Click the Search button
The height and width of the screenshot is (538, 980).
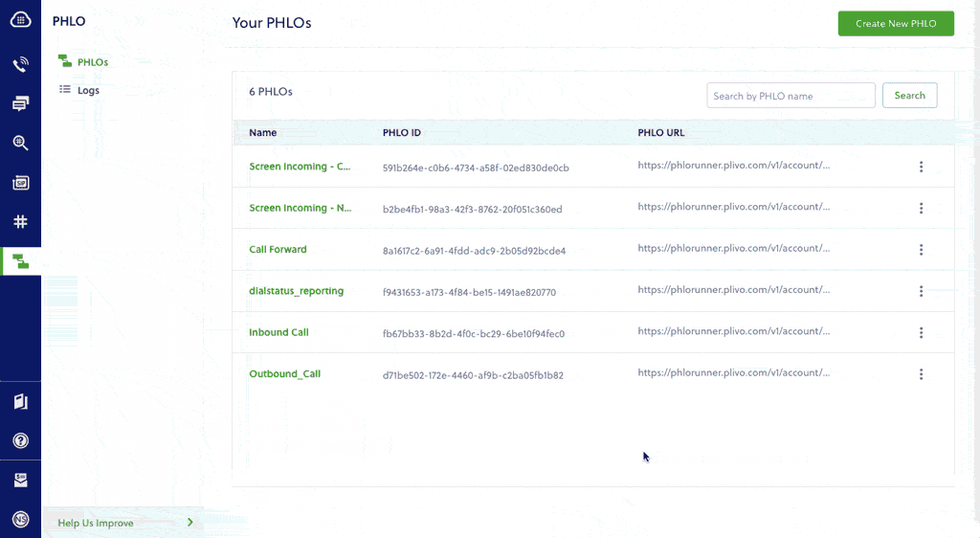[909, 95]
